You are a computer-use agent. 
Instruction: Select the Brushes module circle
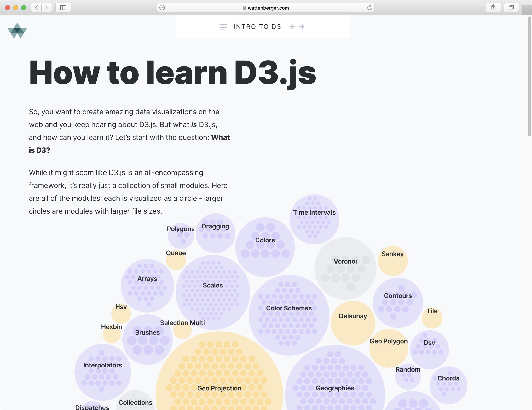[147, 339]
